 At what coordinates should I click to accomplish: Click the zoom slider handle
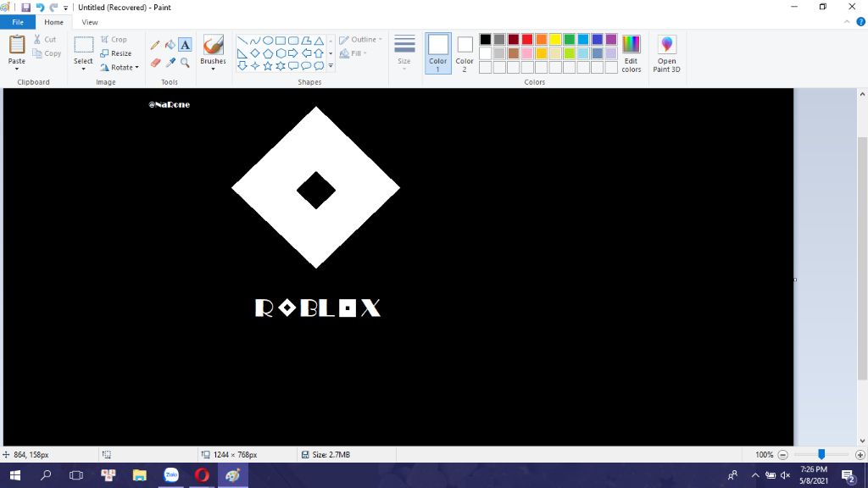(821, 454)
